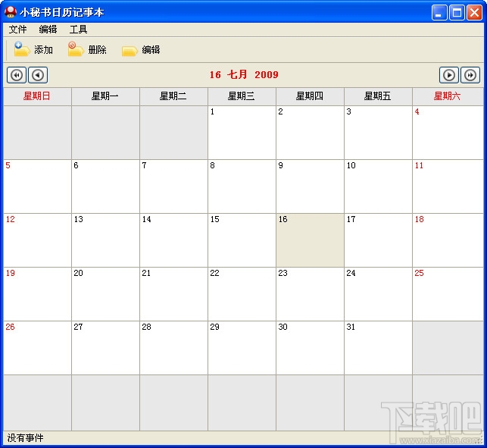The width and height of the screenshot is (487, 448).
Task: Click the 删除 delete event toolbar icon
Action: coord(76,49)
